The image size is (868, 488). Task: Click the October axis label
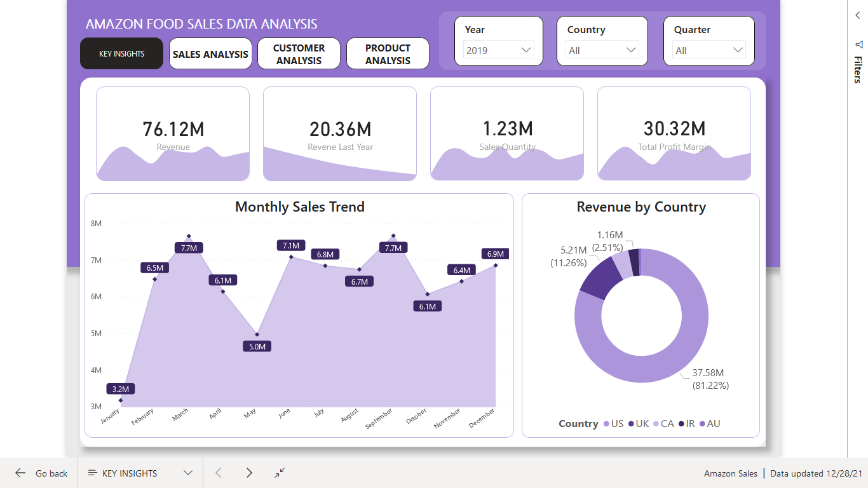click(416, 417)
